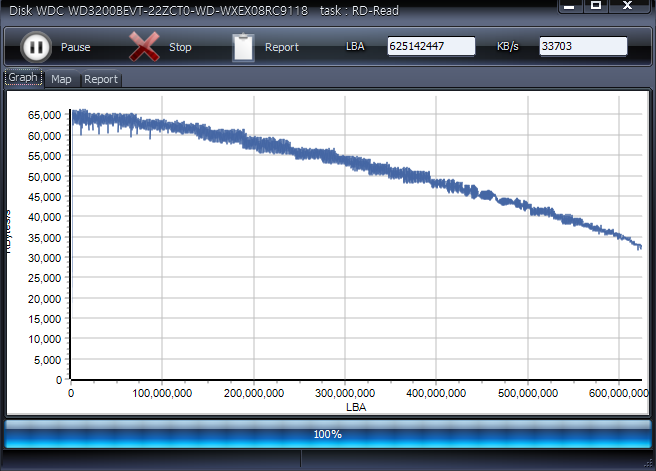Close the disk scan window
The height and width of the screenshot is (471, 656).
point(628,6)
